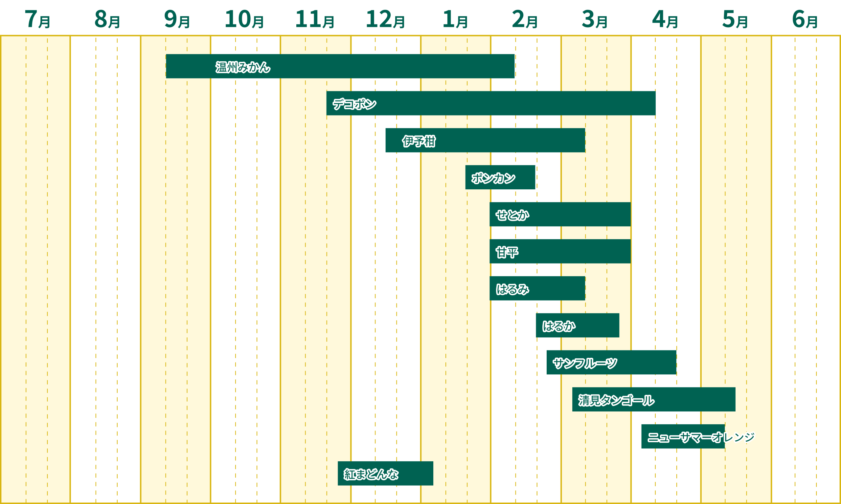Screen dimensions: 841x504
Task: Select the デコポン harvest bar
Action: pos(490,103)
